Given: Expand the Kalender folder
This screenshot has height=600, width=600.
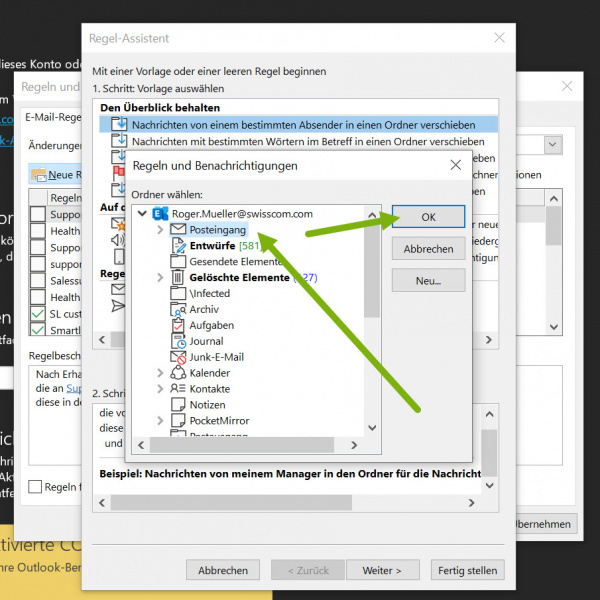Looking at the screenshot, I should (x=160, y=373).
